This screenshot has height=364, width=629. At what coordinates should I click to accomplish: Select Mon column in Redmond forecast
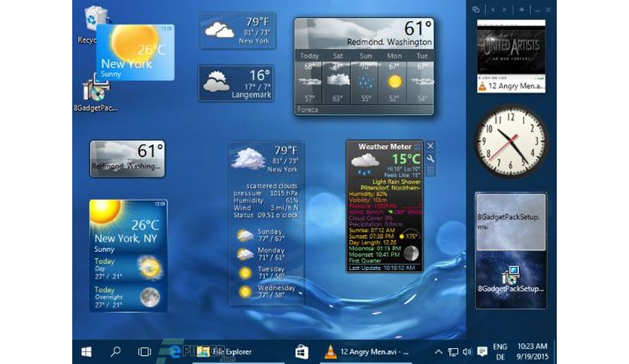click(x=394, y=77)
